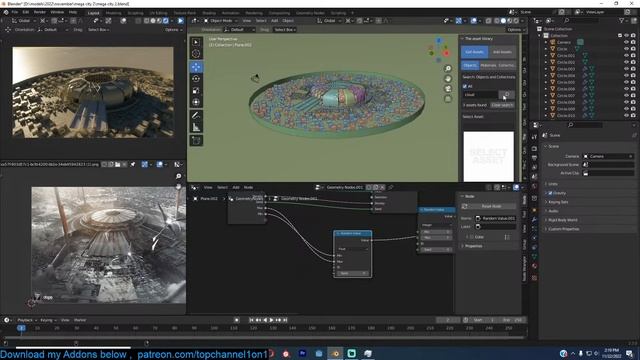Click the pan hand icon in the 3D viewport
The height and width of the screenshot is (360, 640).
coord(448,79)
